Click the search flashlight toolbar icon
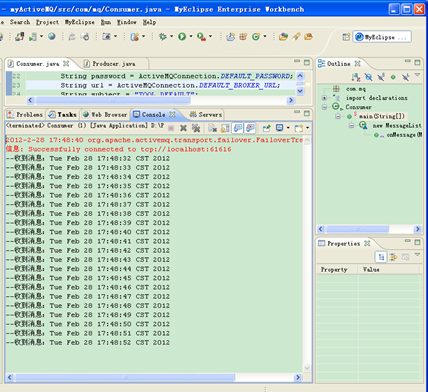Viewport: 428px width, 392px height. [296, 37]
